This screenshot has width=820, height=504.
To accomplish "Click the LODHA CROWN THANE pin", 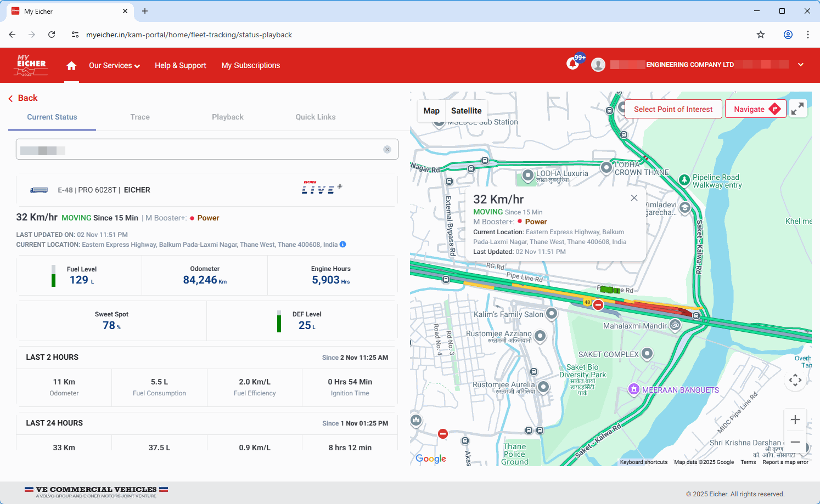I will click(x=606, y=167).
